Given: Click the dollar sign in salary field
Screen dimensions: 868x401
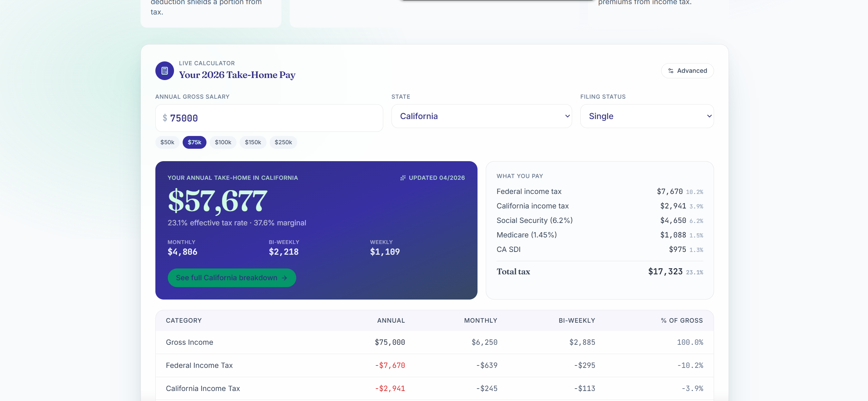Looking at the screenshot, I should click(x=165, y=118).
